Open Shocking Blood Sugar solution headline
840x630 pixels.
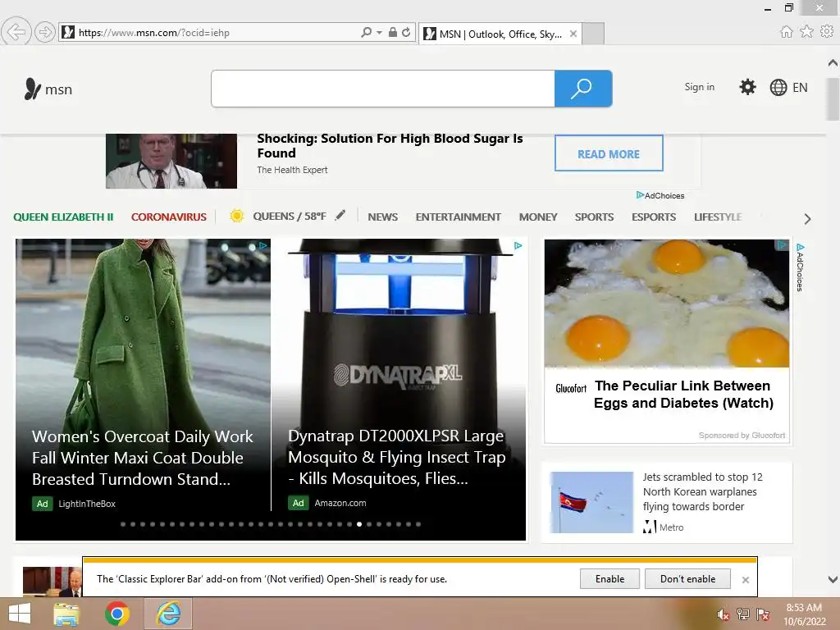tap(390, 146)
